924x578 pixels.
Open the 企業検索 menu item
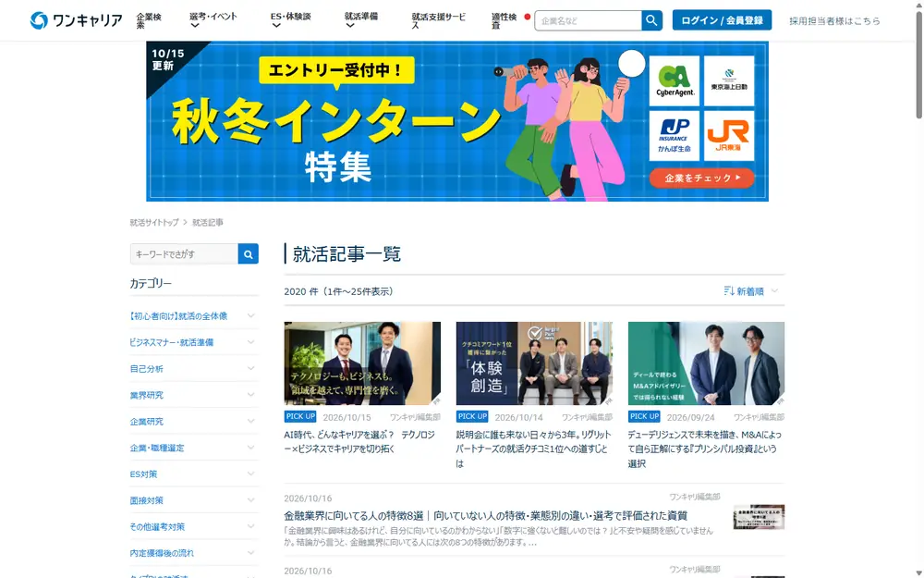click(x=149, y=20)
